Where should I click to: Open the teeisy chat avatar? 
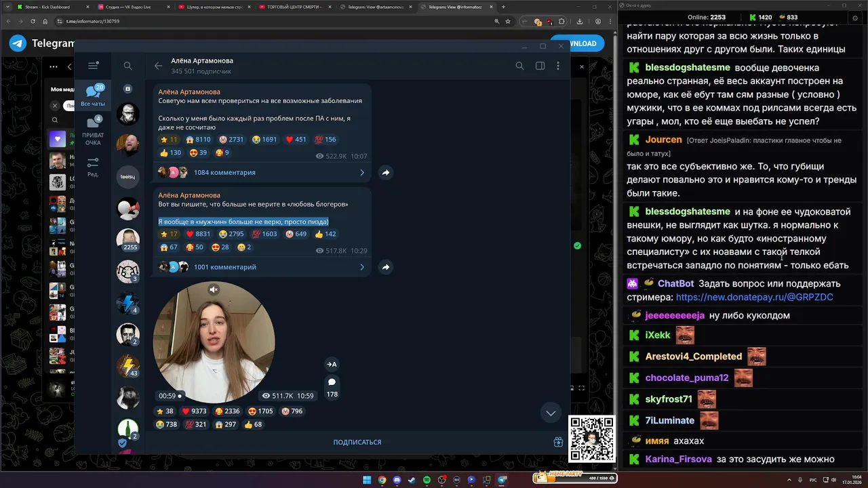[127, 176]
